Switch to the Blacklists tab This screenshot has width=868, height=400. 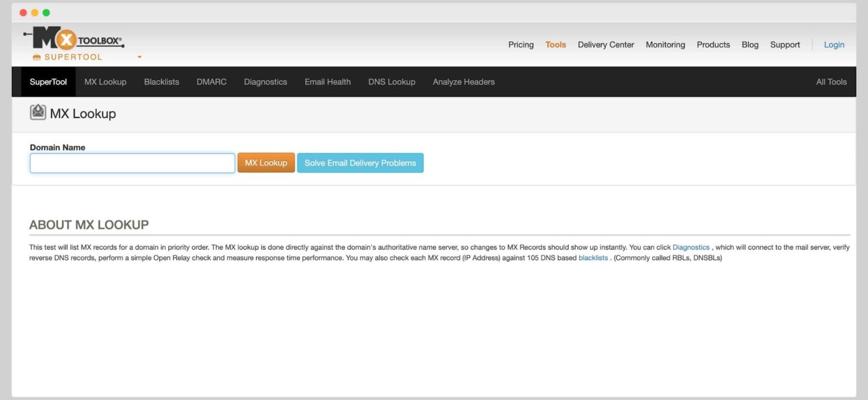(x=161, y=81)
